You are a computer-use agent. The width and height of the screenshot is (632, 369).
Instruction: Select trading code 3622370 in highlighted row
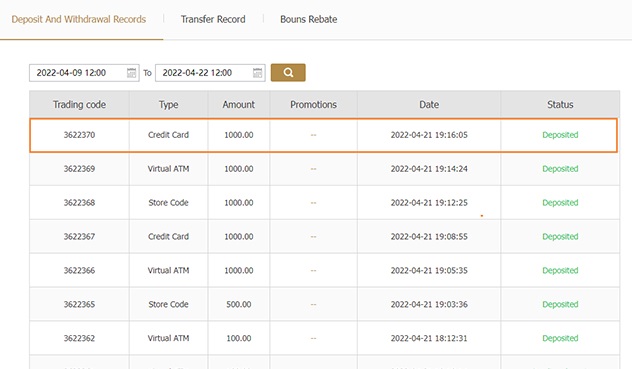pyautogui.click(x=79, y=135)
